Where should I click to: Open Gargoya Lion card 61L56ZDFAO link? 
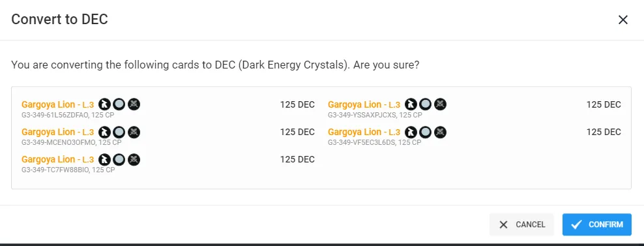pos(58,104)
